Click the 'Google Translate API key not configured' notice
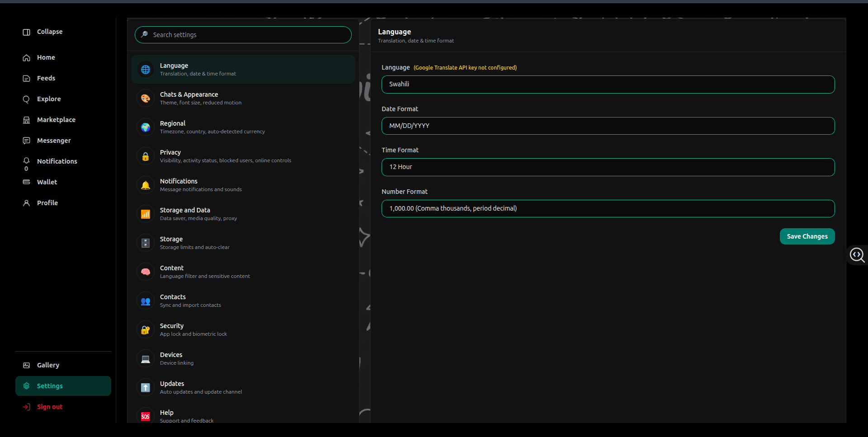Image resolution: width=868 pixels, height=437 pixels. [465, 68]
